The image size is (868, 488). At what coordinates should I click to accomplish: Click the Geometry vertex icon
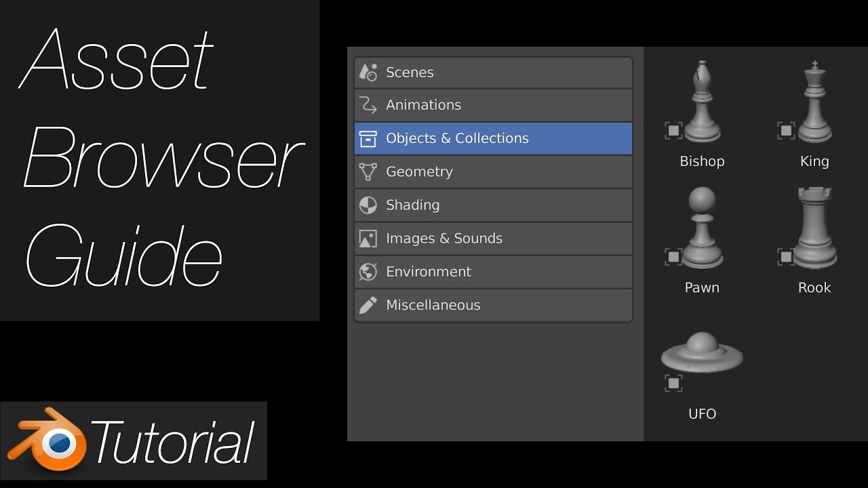[x=368, y=171]
